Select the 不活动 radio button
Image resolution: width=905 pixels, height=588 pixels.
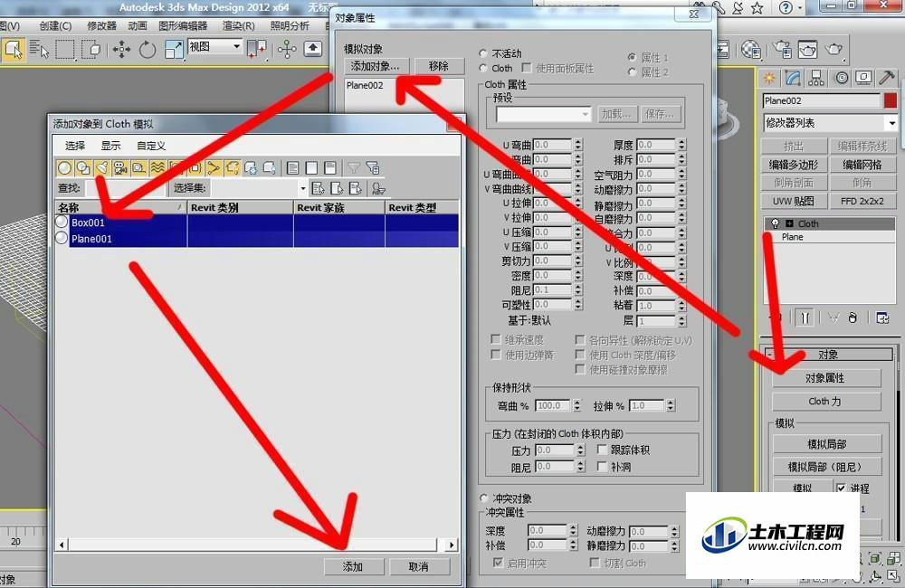pyautogui.click(x=483, y=53)
